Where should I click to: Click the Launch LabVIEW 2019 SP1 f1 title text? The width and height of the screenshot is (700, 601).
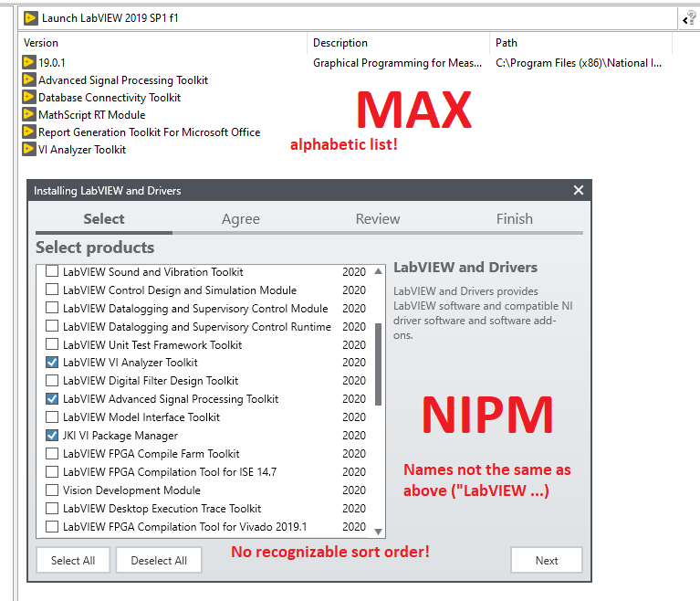click(110, 18)
